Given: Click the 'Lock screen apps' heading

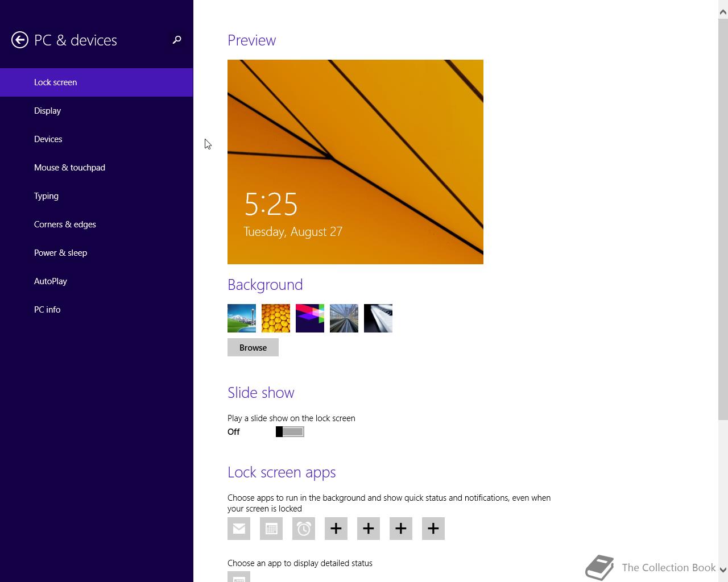Looking at the screenshot, I should 282,472.
